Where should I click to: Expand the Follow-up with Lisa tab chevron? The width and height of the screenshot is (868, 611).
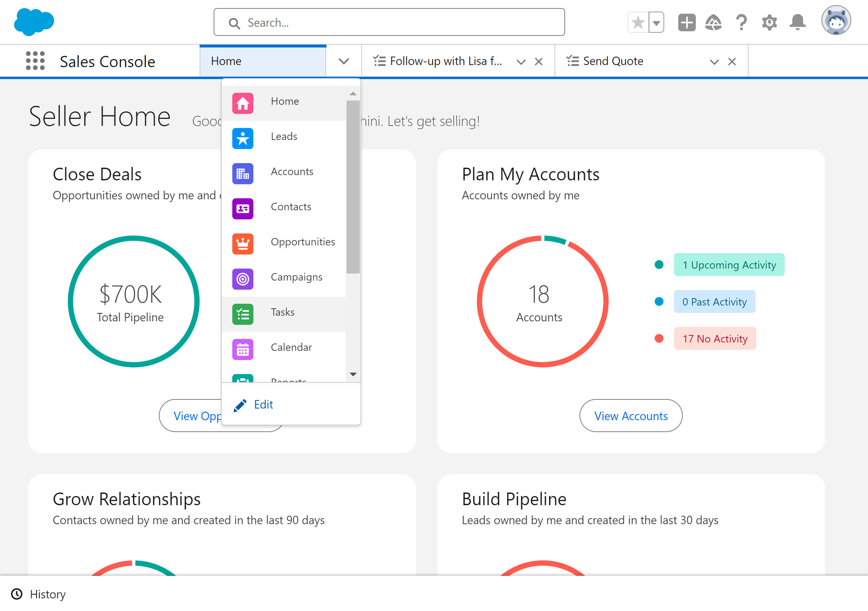[x=520, y=62]
